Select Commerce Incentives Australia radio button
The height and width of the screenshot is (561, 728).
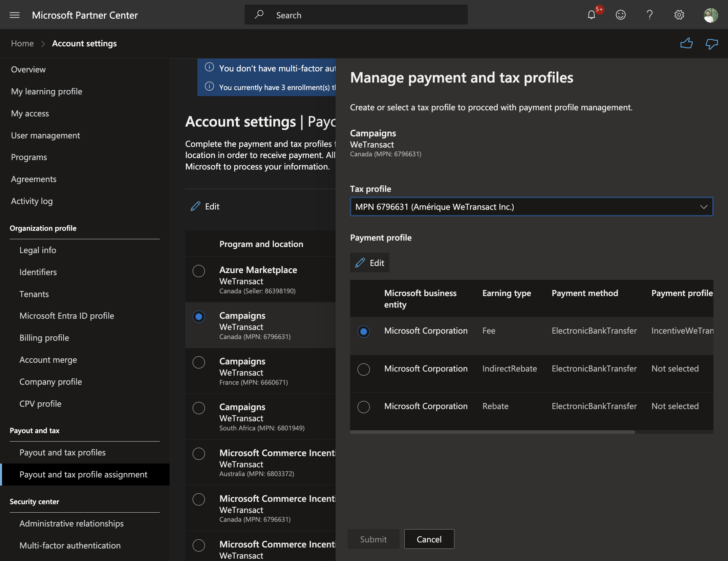[x=199, y=454]
